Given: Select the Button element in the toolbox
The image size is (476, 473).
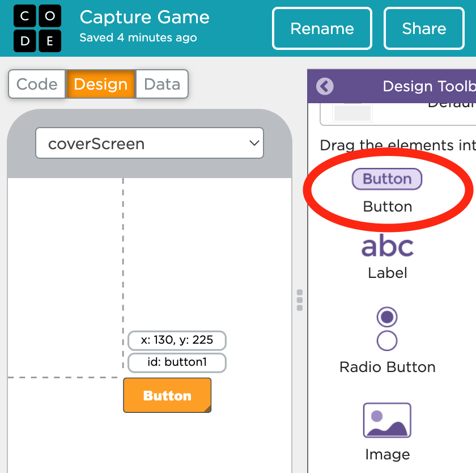Looking at the screenshot, I should [387, 179].
